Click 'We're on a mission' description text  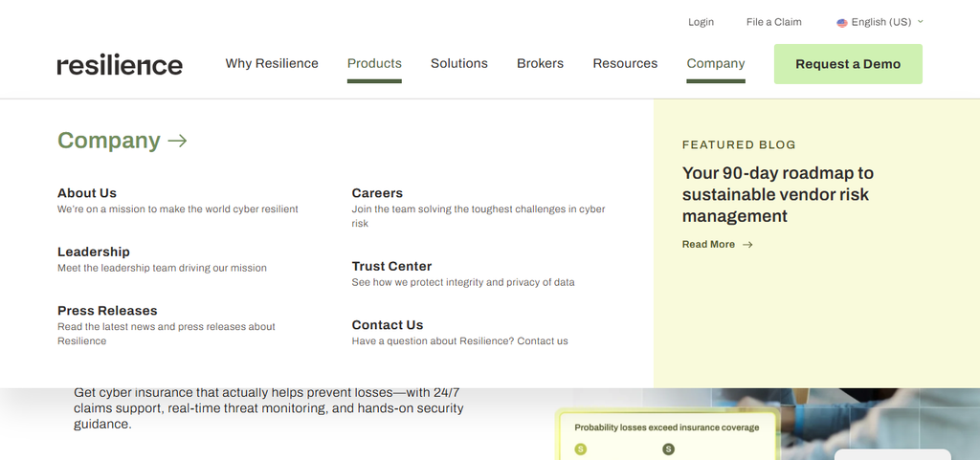178,209
